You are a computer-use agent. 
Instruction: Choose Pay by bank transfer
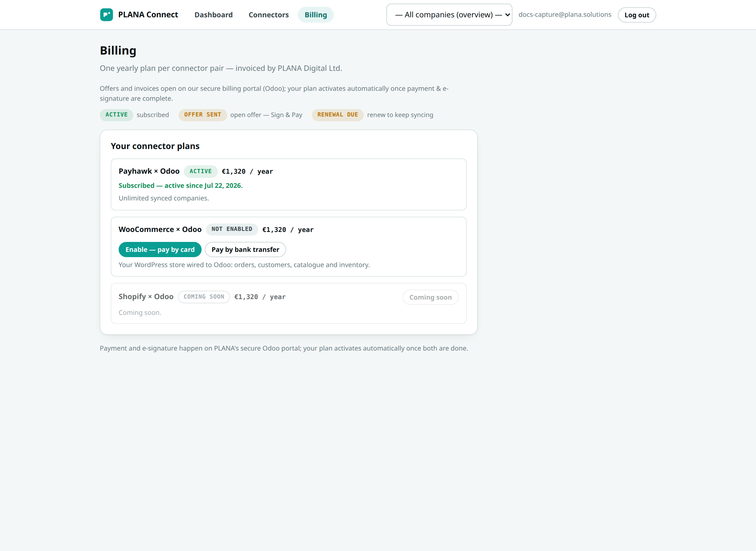245,250
